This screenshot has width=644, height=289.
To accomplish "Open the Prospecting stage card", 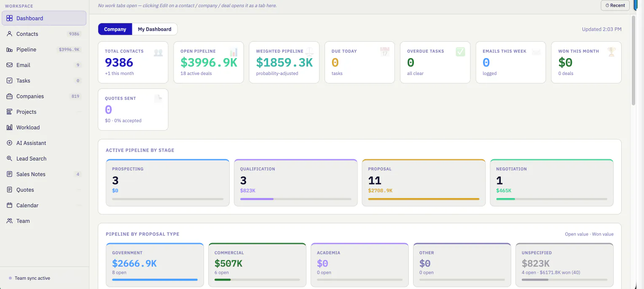I will point(168,182).
